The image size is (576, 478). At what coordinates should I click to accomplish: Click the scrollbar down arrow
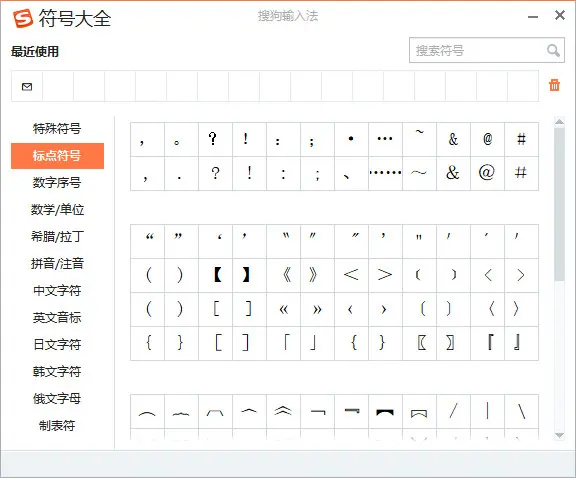(559, 435)
